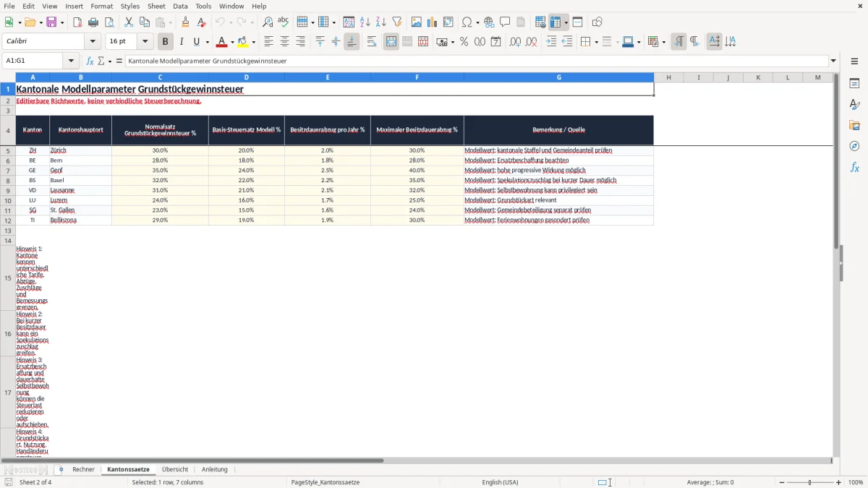This screenshot has height=488, width=868.
Task: Open the sidebar Navigator compass icon
Action: pos(854,146)
